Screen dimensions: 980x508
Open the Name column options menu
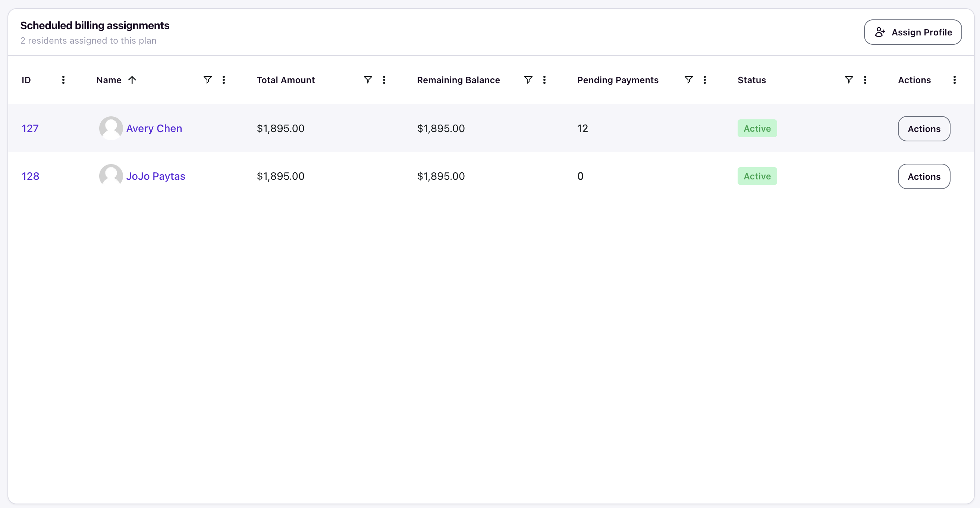click(x=224, y=80)
